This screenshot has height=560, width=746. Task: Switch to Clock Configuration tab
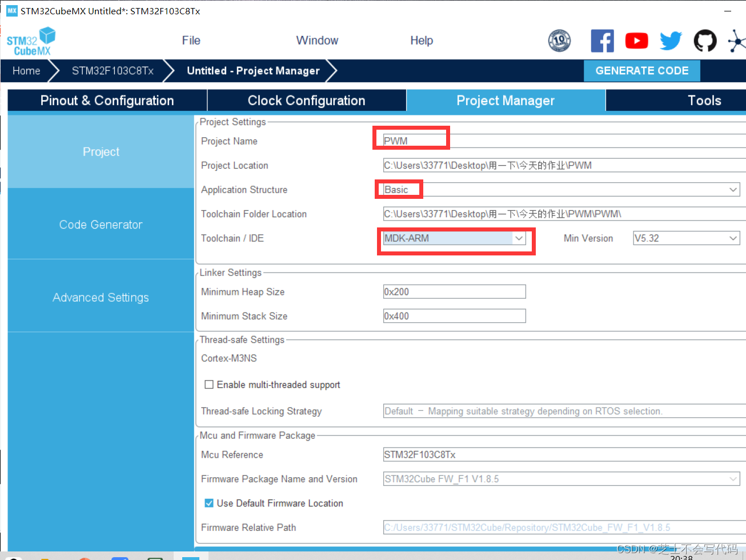306,101
